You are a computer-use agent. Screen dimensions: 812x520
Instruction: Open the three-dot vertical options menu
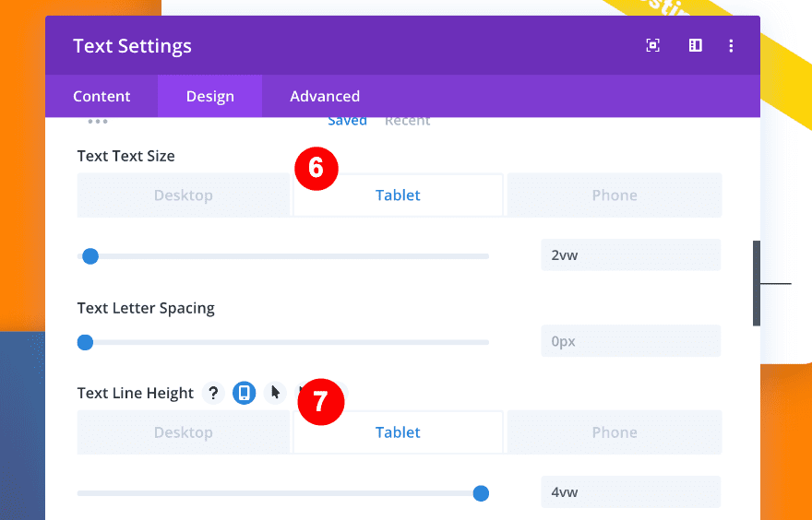point(731,45)
